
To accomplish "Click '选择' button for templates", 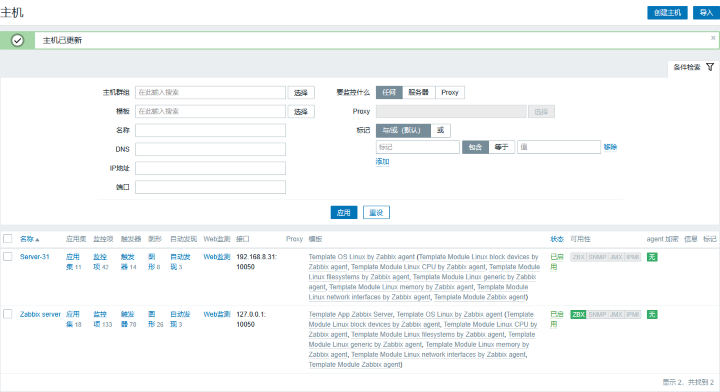I will click(x=301, y=112).
